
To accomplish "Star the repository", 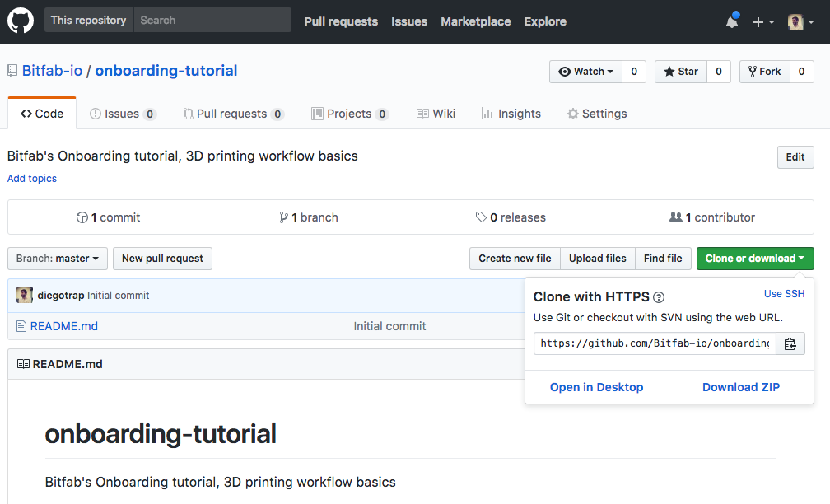I will [x=681, y=72].
